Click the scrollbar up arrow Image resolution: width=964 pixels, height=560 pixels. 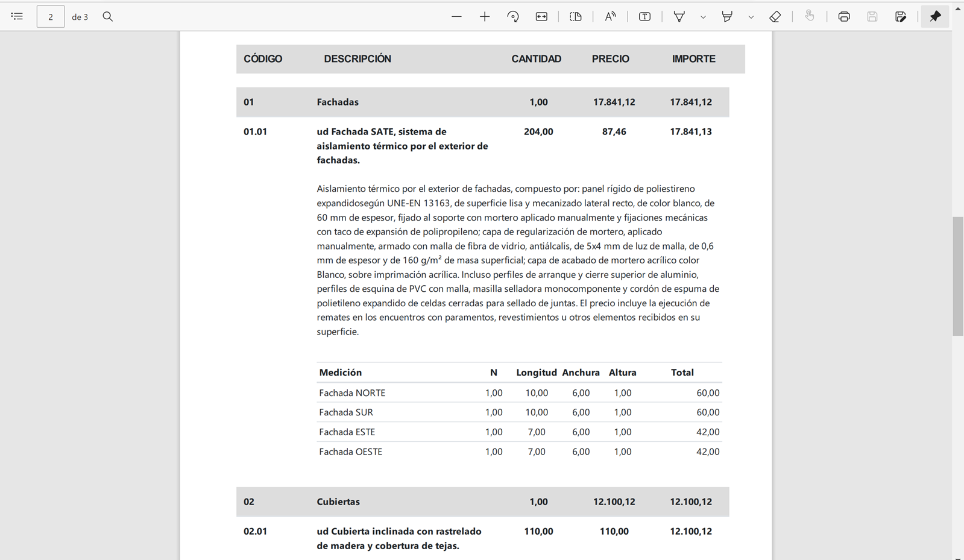tap(958, 8)
